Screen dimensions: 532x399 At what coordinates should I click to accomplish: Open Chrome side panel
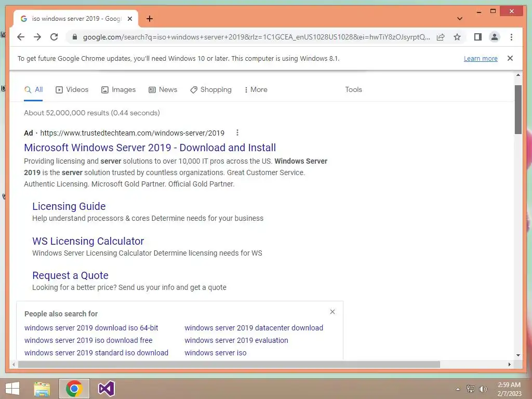(x=478, y=37)
